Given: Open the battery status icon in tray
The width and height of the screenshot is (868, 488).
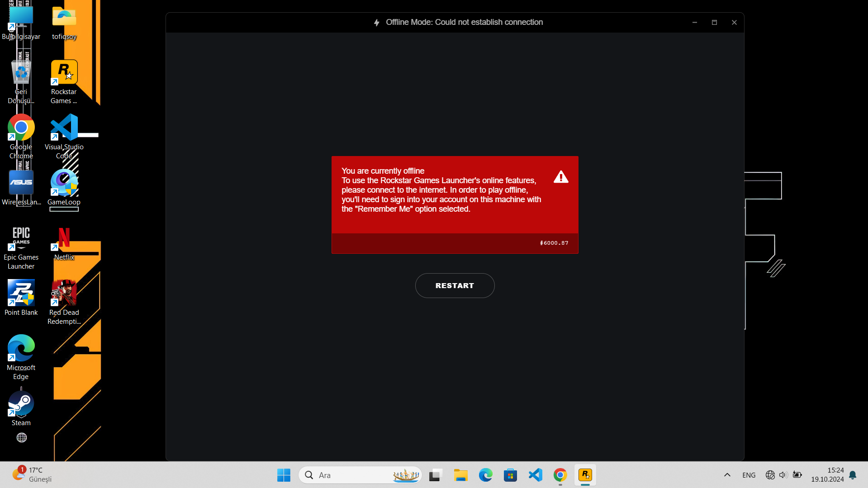Looking at the screenshot, I should [x=797, y=475].
